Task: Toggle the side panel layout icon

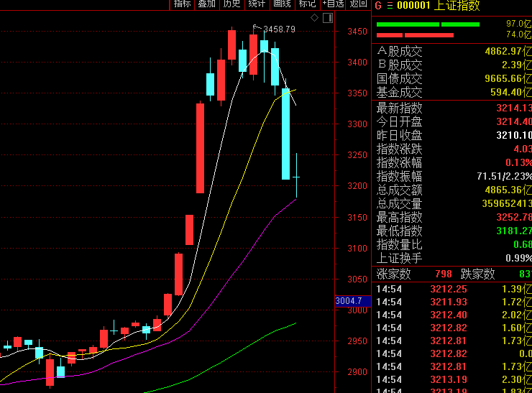Action: (x=328, y=18)
